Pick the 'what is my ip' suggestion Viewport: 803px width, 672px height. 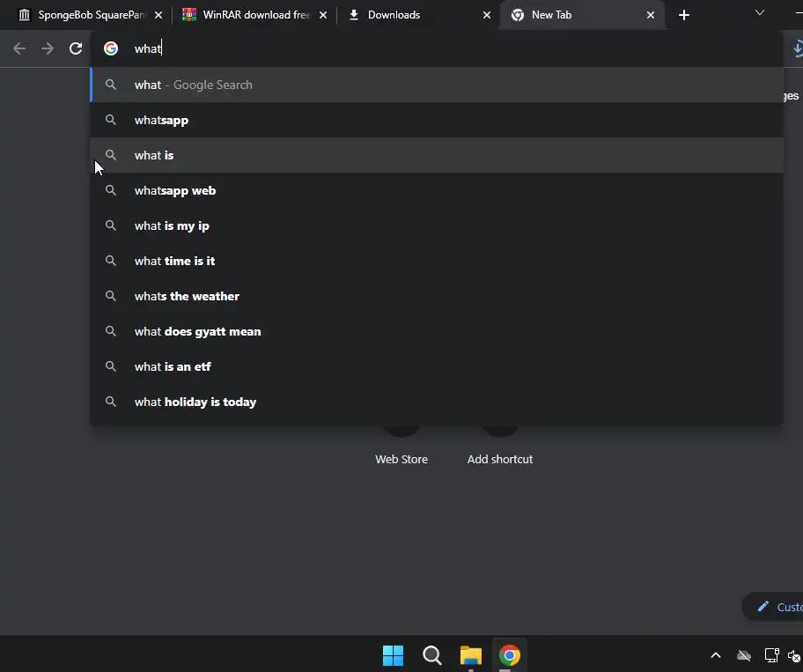point(437,225)
